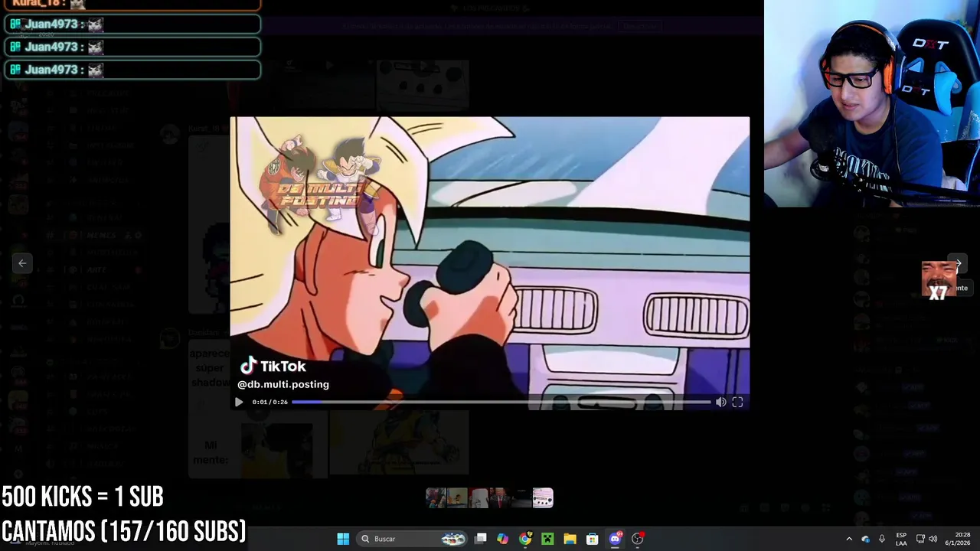Select the highlighted pink car-dash thumbnail
Screen dimensions: 980x551
(x=543, y=498)
